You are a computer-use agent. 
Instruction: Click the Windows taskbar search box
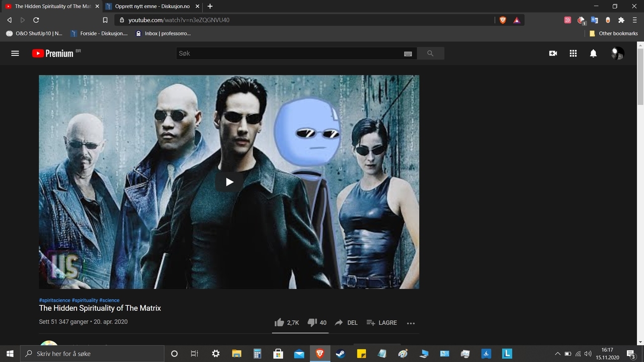click(x=92, y=353)
